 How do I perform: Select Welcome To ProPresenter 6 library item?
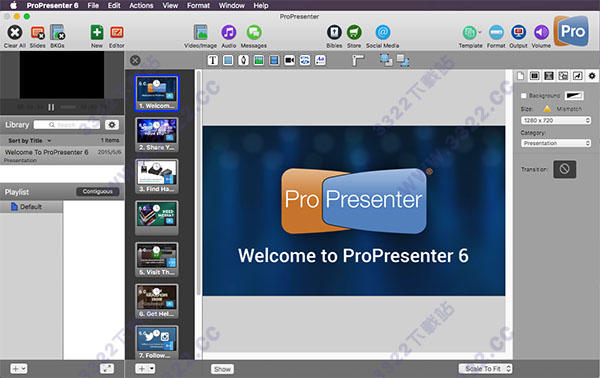click(x=62, y=155)
